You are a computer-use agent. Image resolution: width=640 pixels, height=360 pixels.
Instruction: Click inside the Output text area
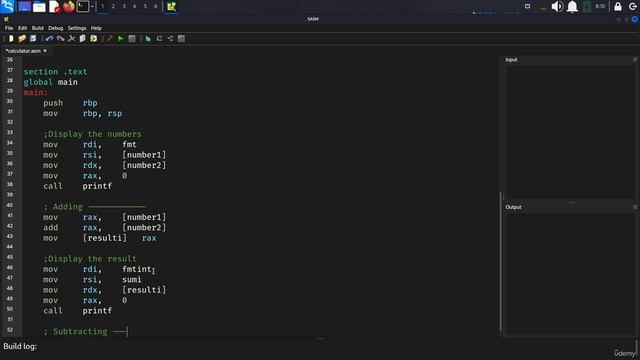coord(570,273)
